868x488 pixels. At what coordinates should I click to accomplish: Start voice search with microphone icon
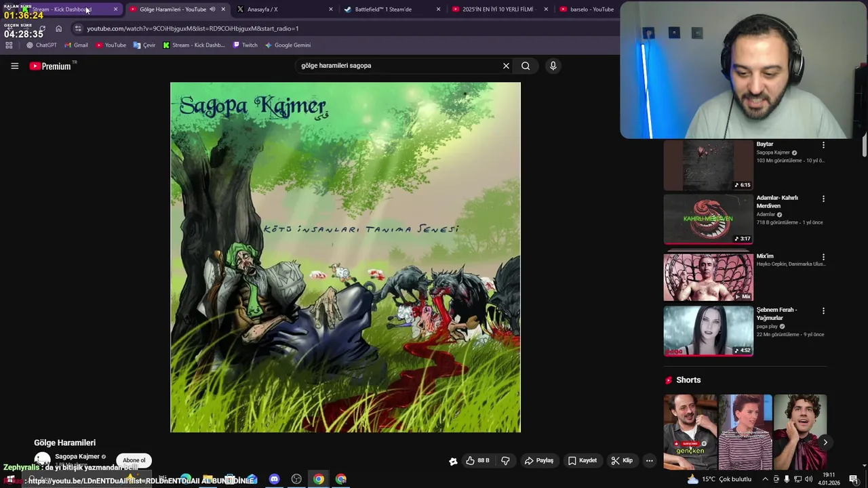coord(553,66)
